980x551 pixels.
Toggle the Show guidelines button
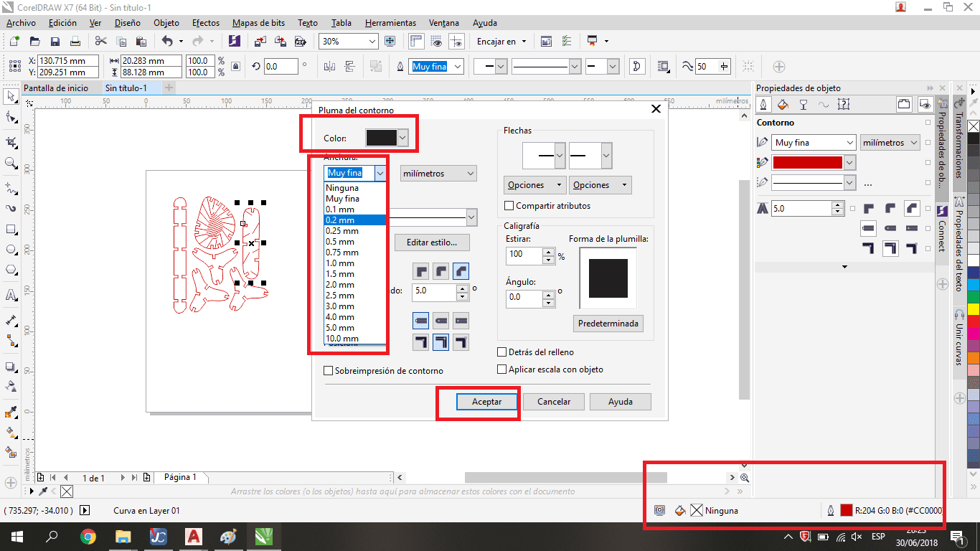pyautogui.click(x=457, y=42)
